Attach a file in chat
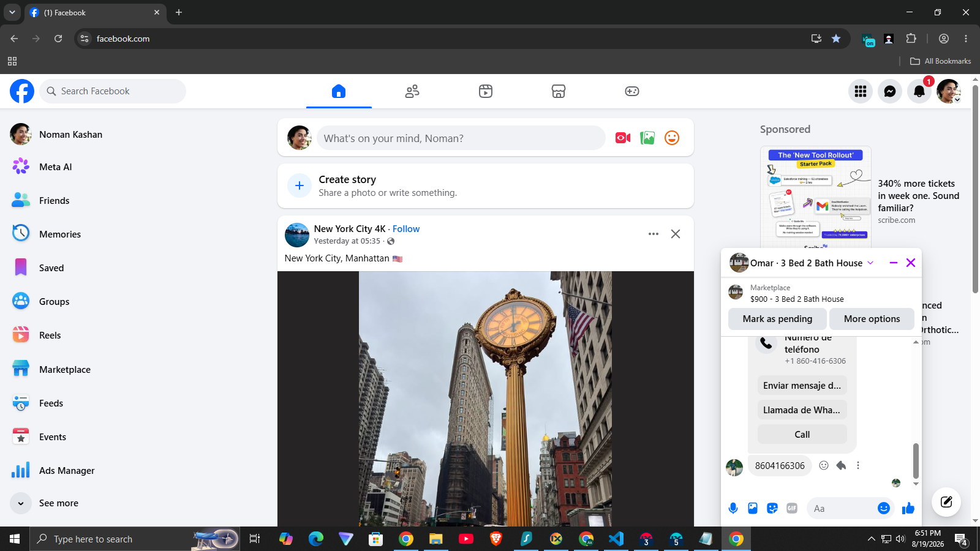 [753, 508]
